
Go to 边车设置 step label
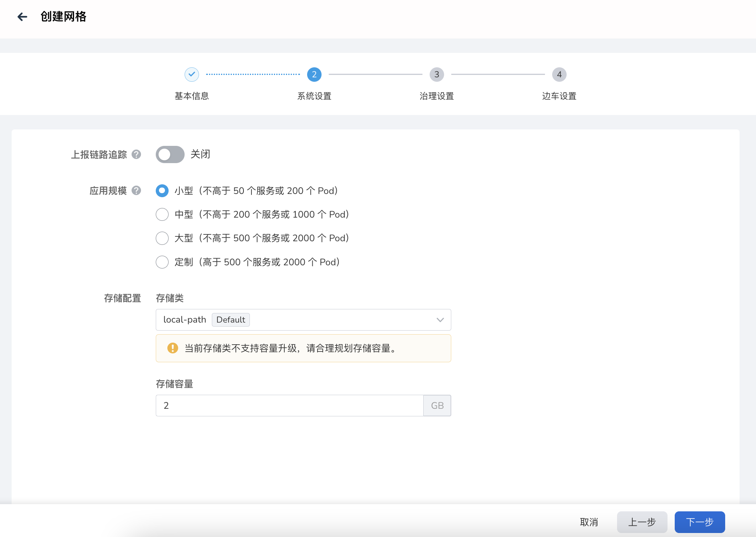[x=559, y=96]
